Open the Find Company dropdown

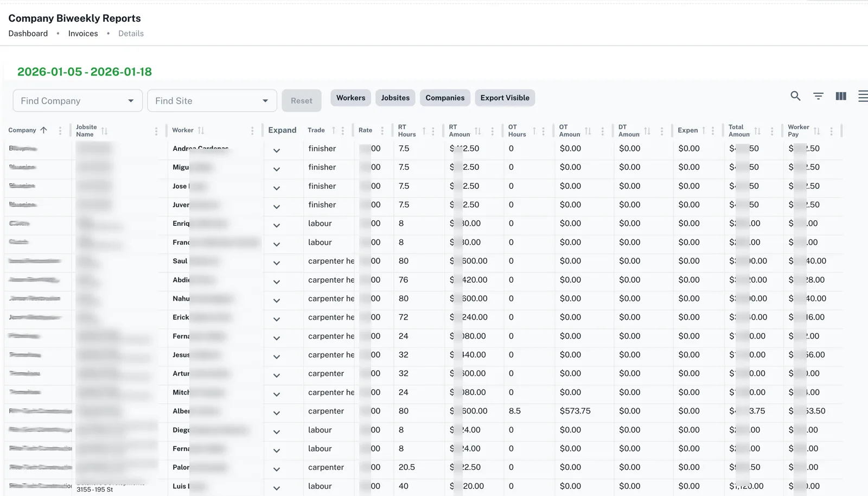pos(78,101)
